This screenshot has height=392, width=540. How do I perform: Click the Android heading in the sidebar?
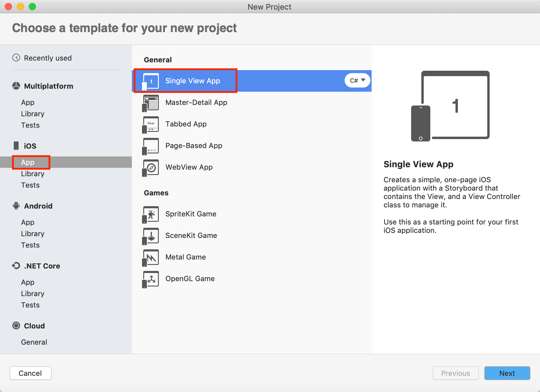38,206
